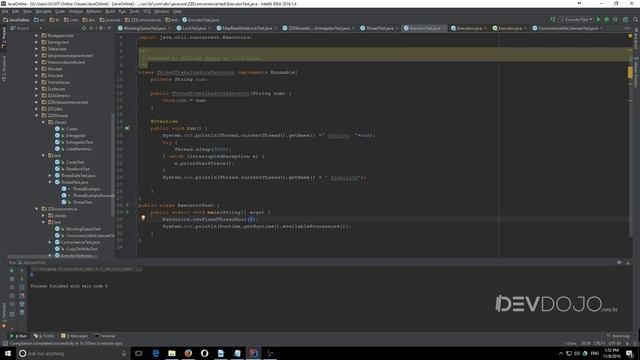The width and height of the screenshot is (640, 360).
Task: Start a debug session using the Debug icon
Action: [607, 20]
